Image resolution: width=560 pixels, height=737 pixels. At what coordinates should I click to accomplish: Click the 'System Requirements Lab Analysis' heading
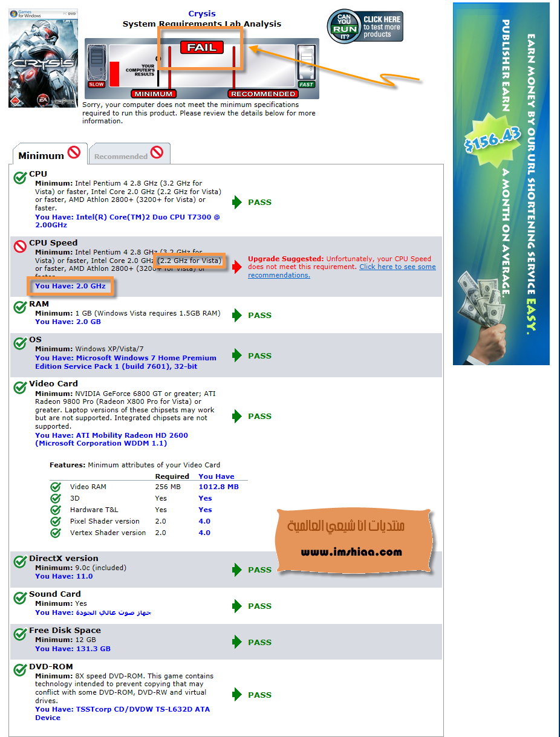pos(202,24)
